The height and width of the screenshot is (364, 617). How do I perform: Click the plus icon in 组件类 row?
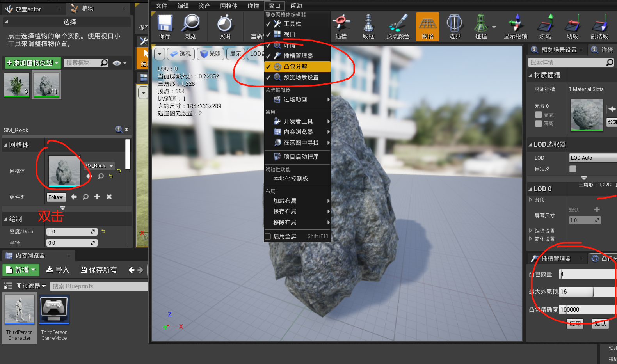[x=97, y=197]
